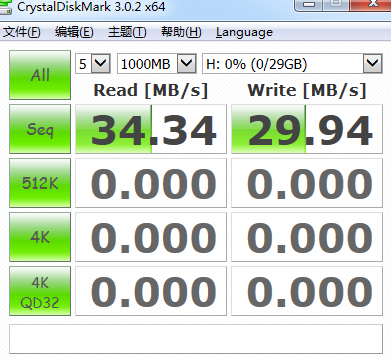391x360 pixels.
Task: Click the CrystalDiskMark app icon in title bar
Action: click(x=5, y=7)
